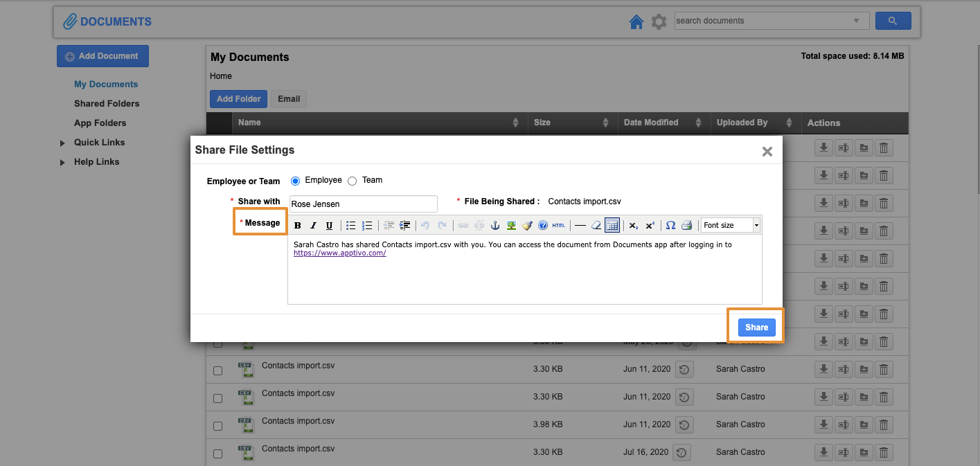Click the anchor icon in editor toolbar

(x=495, y=226)
